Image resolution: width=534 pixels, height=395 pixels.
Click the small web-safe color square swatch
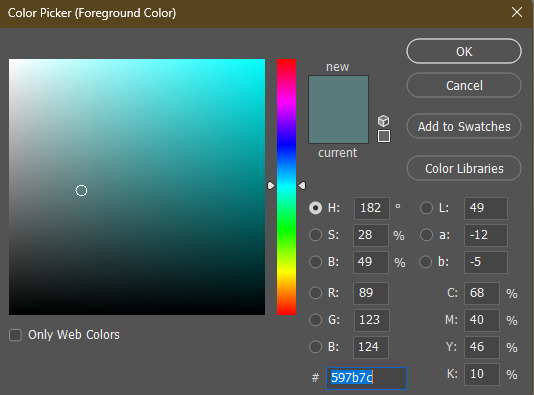point(384,136)
